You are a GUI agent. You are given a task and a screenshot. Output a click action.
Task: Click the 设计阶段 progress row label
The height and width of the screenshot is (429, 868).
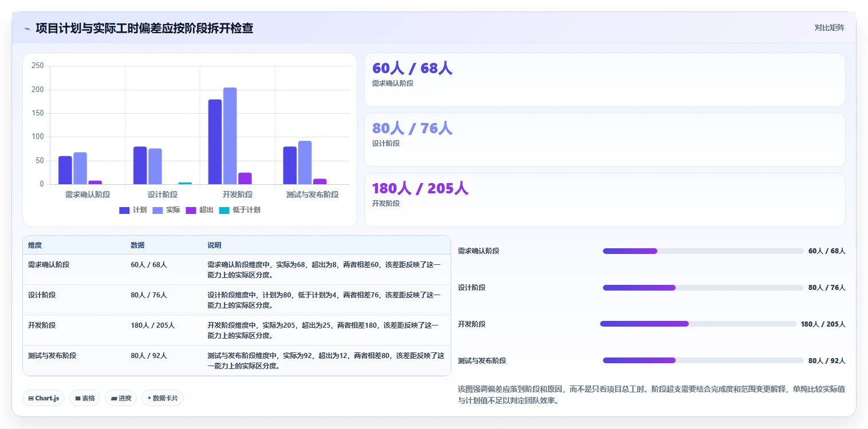[472, 288]
